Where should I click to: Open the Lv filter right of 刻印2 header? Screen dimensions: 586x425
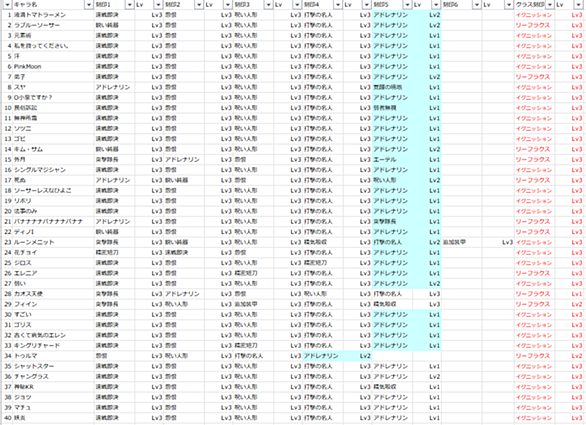point(228,4)
